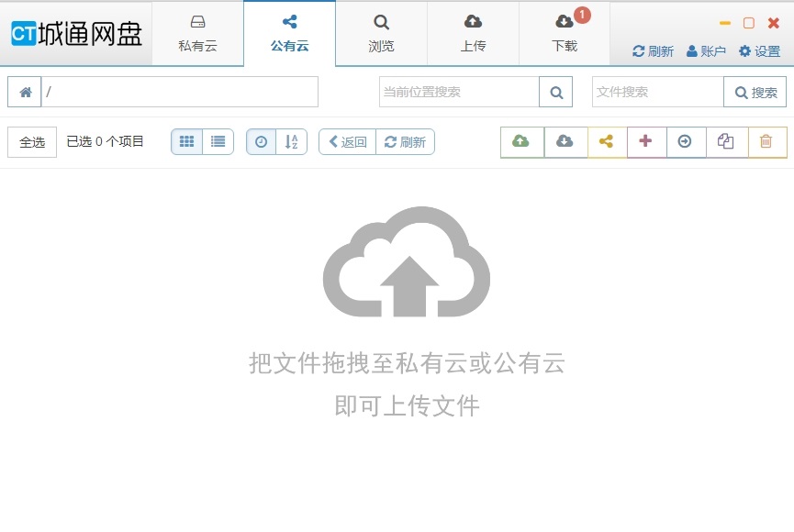Click the 搜索 search button
Viewport: 794px width, 532px height.
point(755,92)
